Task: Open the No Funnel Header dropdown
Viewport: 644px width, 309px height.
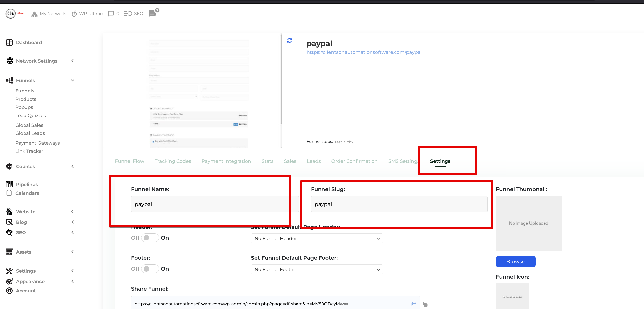Action: 317,238
